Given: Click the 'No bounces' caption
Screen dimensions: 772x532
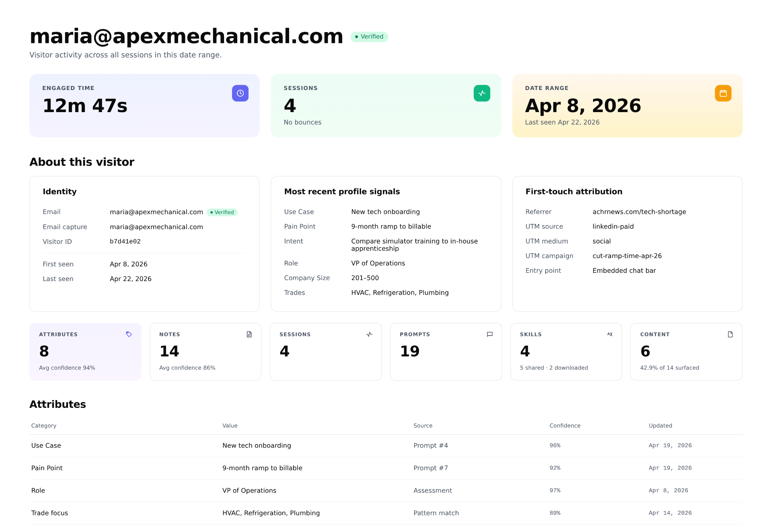Looking at the screenshot, I should 302,122.
